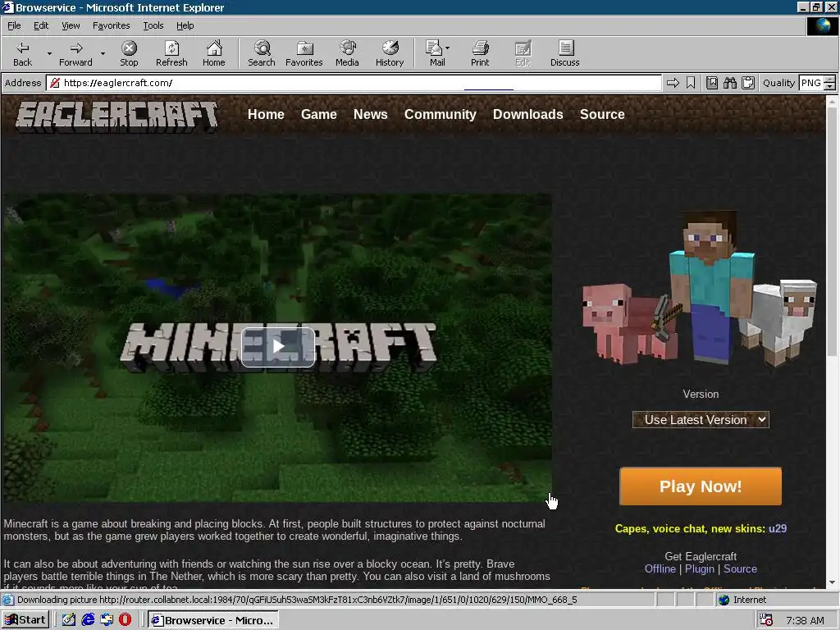Viewport: 840px width, 630px height.
Task: Open the Favorites menu
Action: click(111, 25)
